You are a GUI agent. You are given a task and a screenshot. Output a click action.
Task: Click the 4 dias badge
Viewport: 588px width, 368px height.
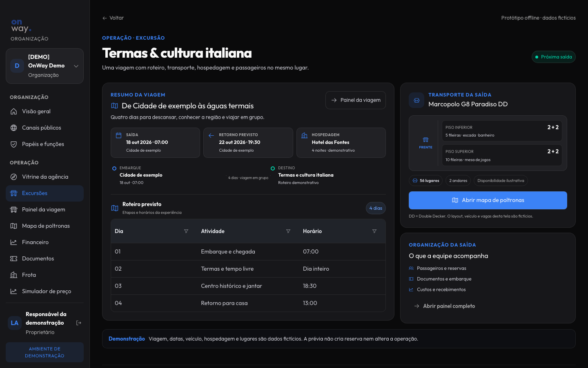376,208
